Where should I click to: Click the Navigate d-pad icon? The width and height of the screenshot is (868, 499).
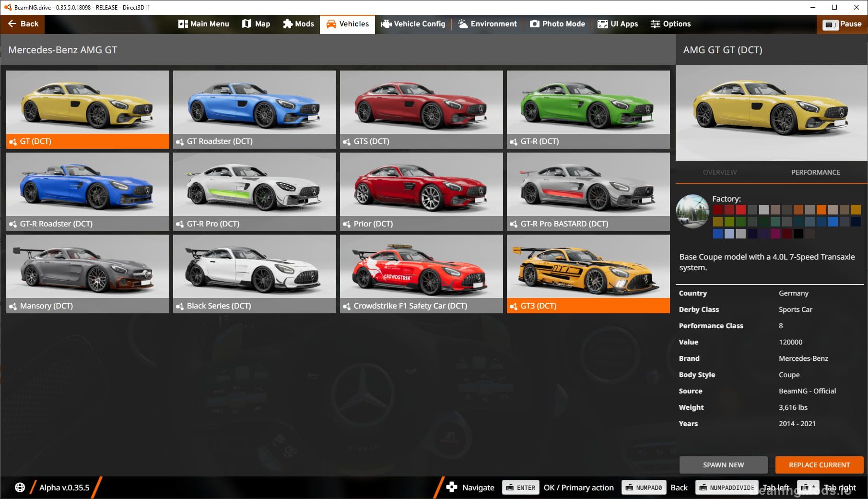452,487
